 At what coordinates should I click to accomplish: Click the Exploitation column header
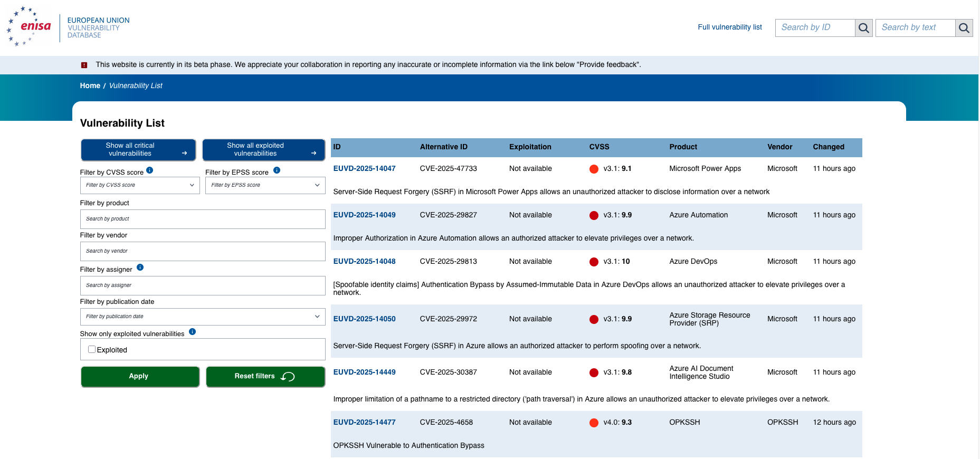[x=530, y=147]
